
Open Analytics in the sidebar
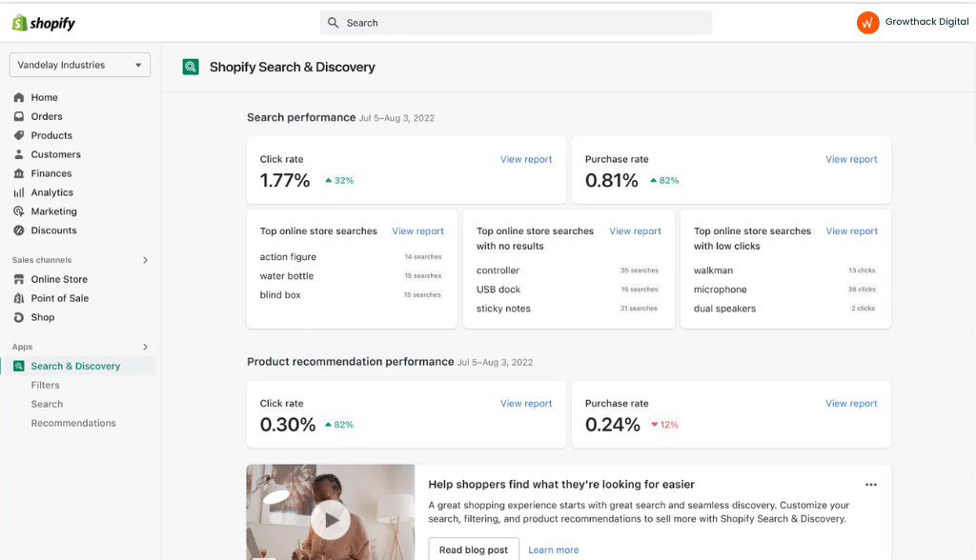(x=52, y=193)
